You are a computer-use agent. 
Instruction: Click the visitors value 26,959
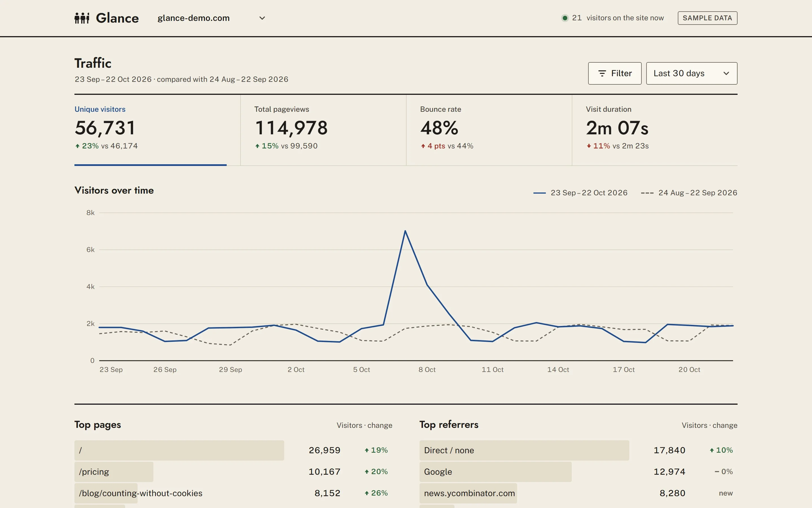pos(325,450)
